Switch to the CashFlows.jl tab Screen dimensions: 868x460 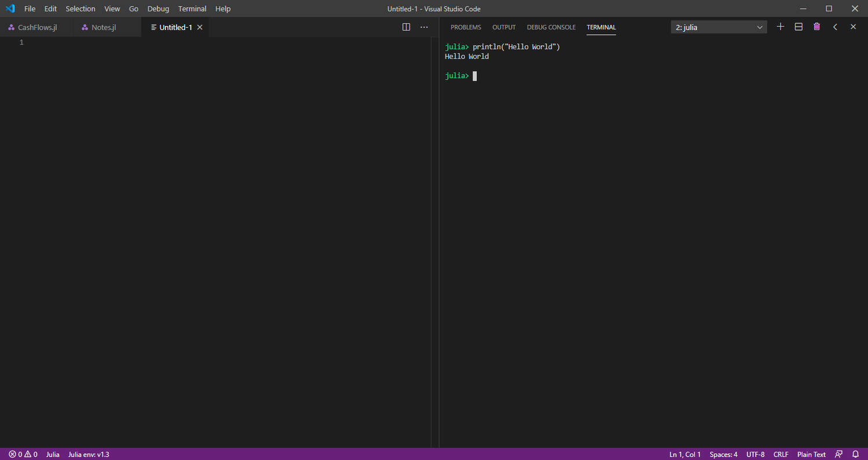(x=36, y=27)
